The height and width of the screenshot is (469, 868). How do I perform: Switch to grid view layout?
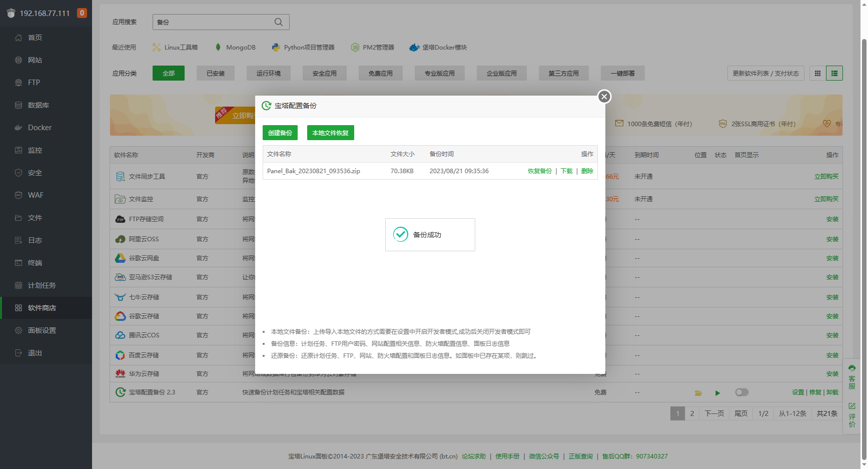[x=817, y=73]
